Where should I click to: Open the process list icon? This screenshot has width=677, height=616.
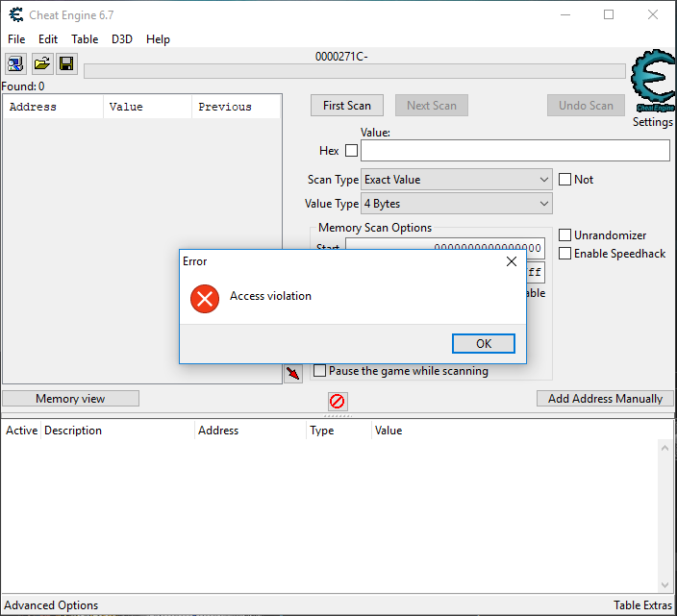(16, 64)
